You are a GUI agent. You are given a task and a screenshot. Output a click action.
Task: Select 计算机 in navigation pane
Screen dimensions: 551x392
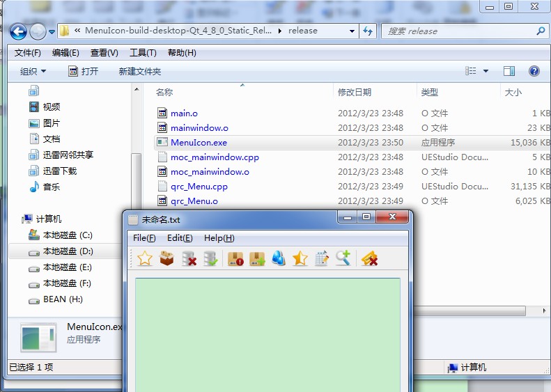point(49,219)
